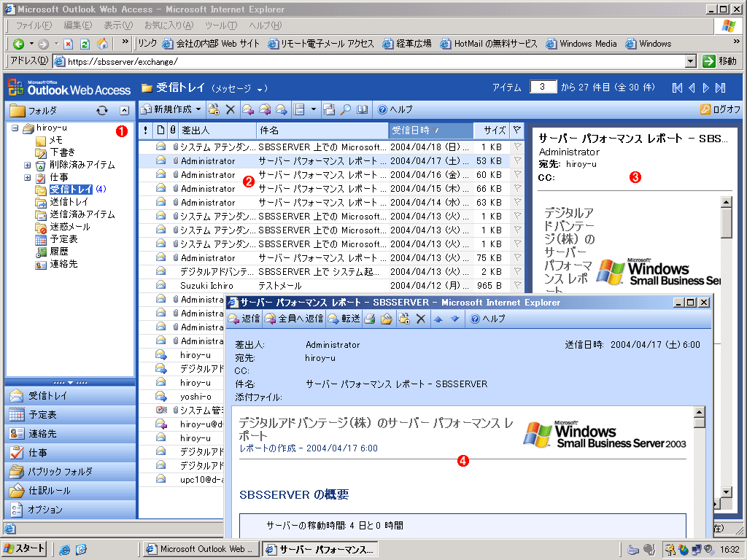The image size is (747, 560).
Task: Select the 送信済みアイテム folder
Action: (82, 214)
